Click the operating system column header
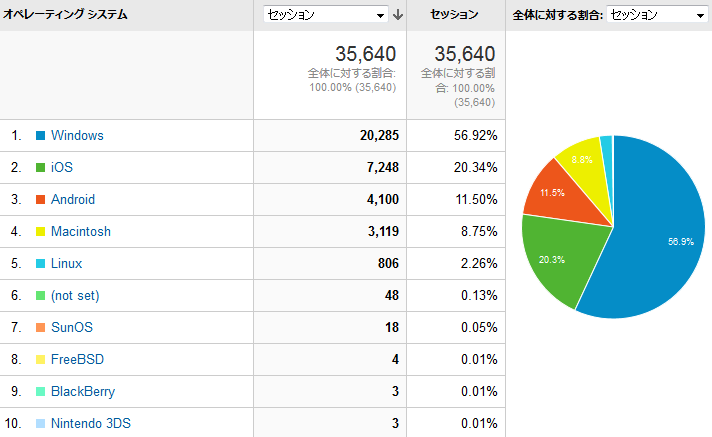This screenshot has width=712, height=437. 65,15
